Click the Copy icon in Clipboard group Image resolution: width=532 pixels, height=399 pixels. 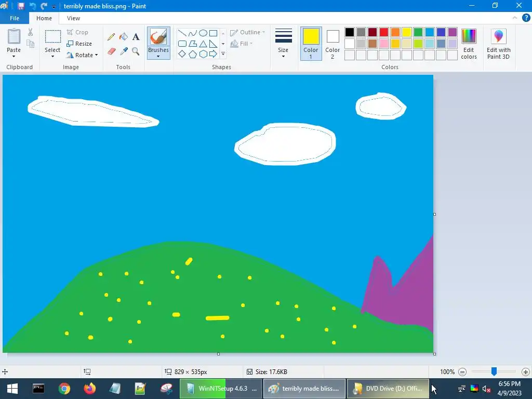coord(31,44)
